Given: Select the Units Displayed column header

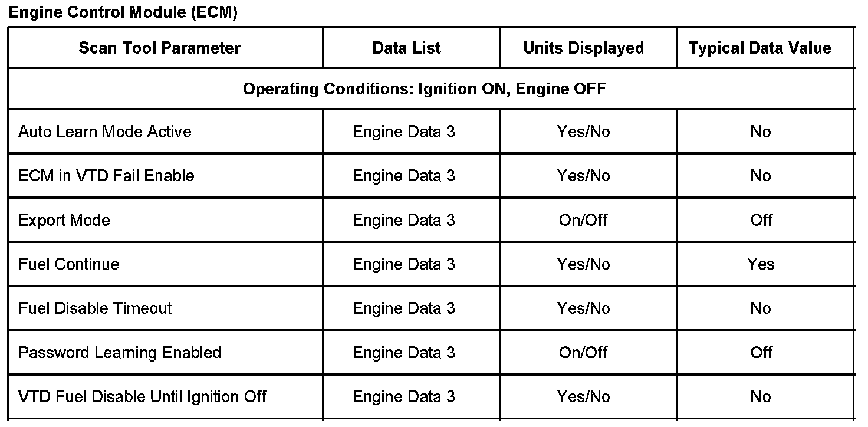Looking at the screenshot, I should [583, 48].
